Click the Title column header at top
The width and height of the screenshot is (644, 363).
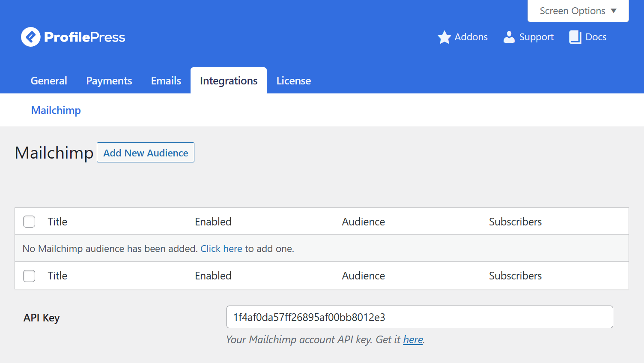[57, 222]
